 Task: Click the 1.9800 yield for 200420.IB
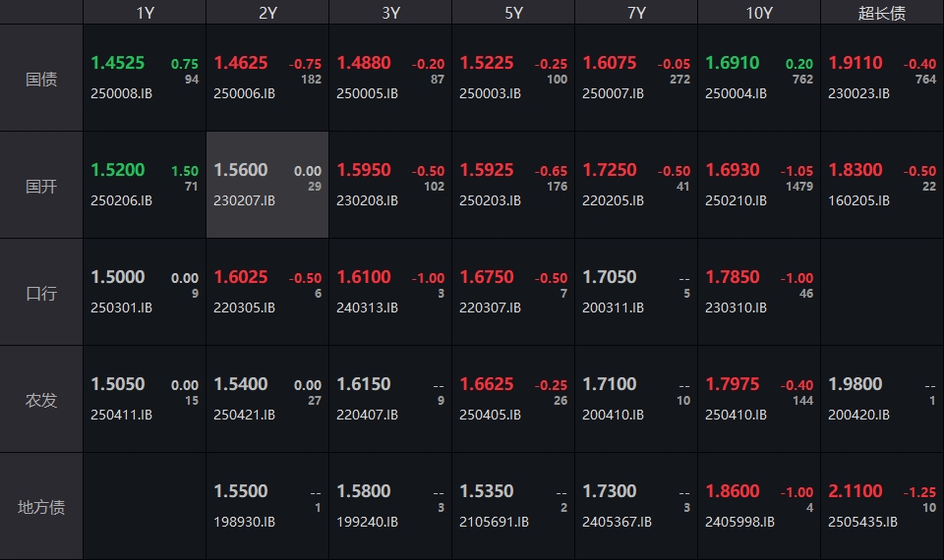tap(855, 384)
